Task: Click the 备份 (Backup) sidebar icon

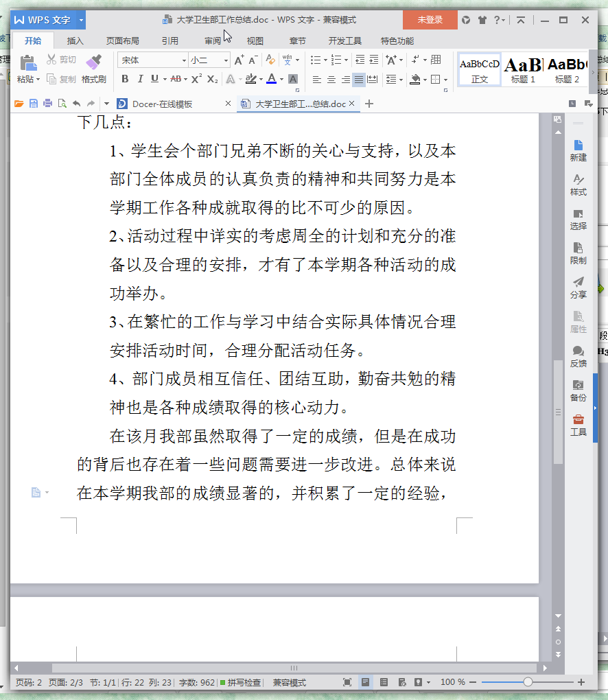Action: point(578,390)
